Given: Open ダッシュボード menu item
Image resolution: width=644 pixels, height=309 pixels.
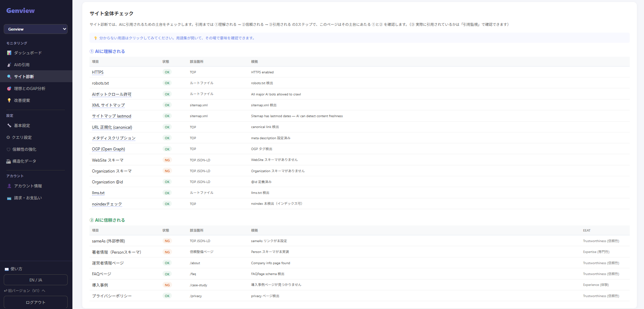Looking at the screenshot, I should point(36,53).
